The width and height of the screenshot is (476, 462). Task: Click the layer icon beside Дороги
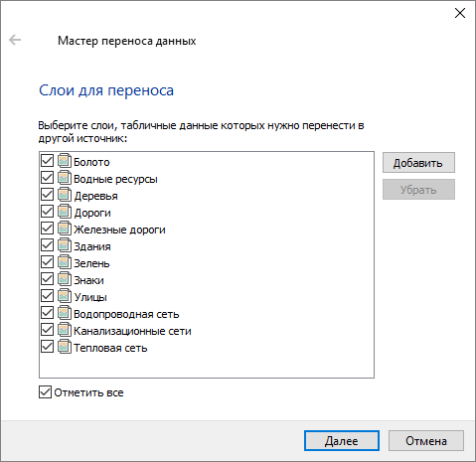coord(65,212)
